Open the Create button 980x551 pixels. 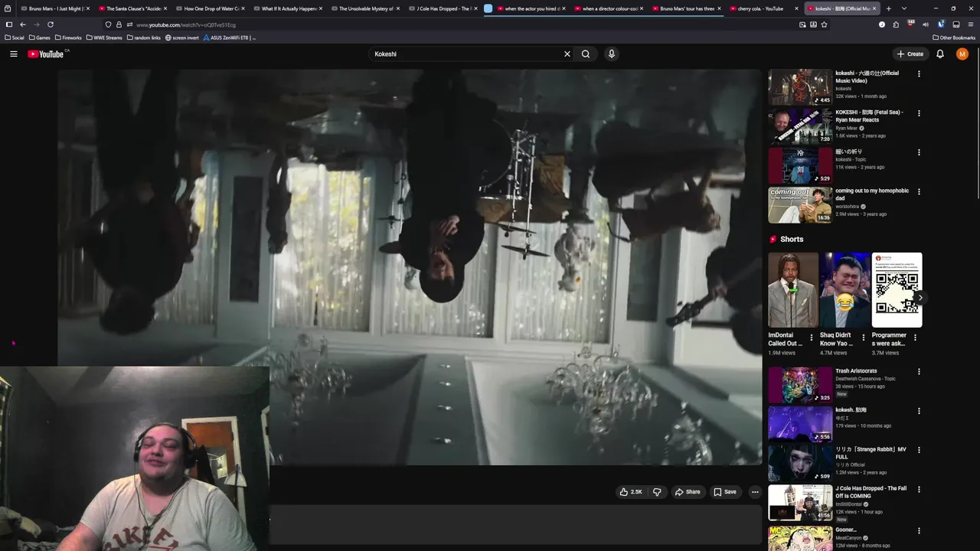coord(910,54)
